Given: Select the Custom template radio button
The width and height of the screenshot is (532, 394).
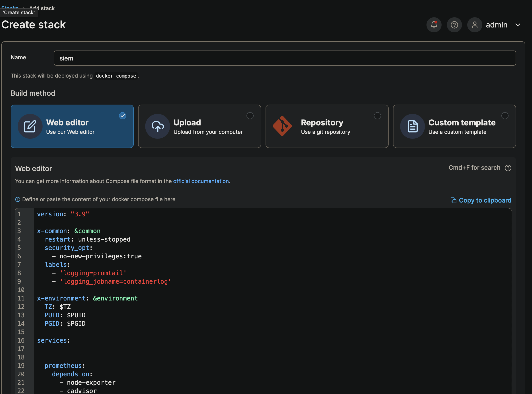Looking at the screenshot, I should click(505, 116).
